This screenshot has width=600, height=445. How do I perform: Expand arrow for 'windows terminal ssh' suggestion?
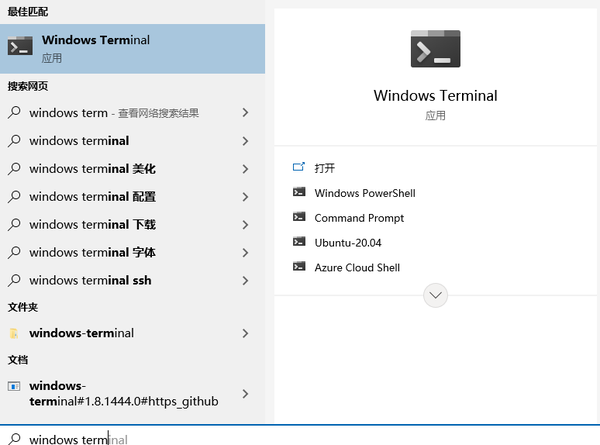click(245, 281)
